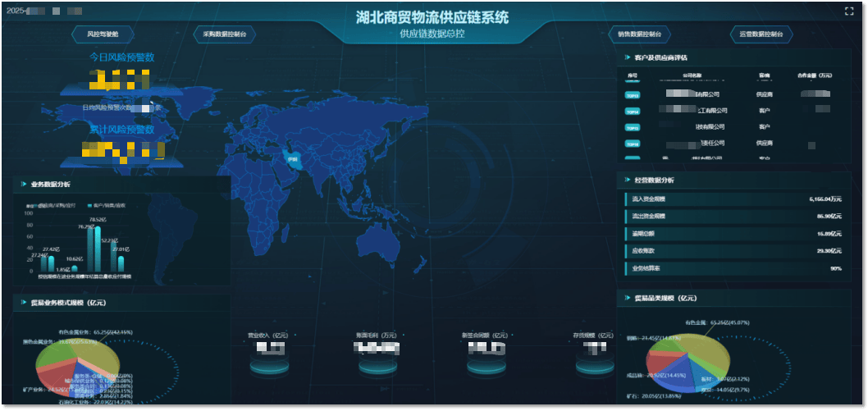The image size is (868, 411).
Task: Click the fullscreen toggle icon
Action: 849,11
